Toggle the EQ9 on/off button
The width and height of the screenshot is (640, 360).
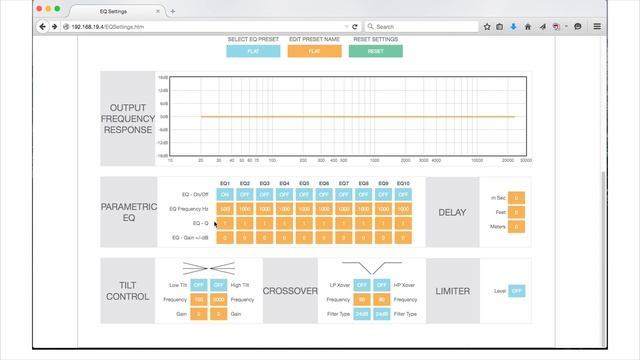(x=383, y=195)
